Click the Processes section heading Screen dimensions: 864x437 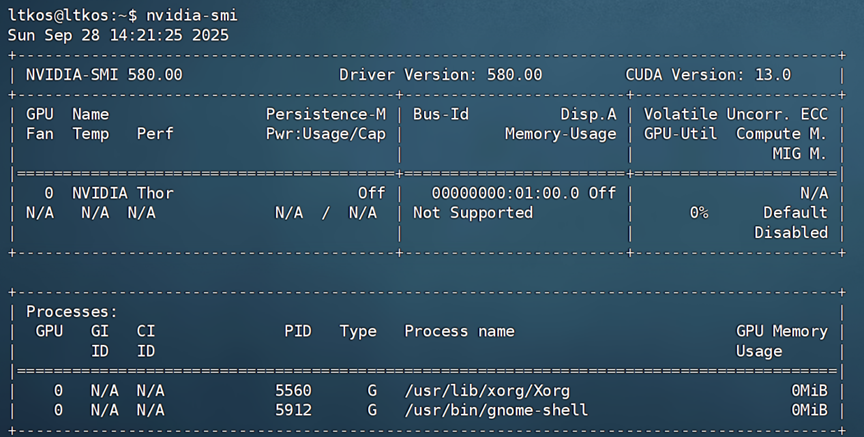72,312
